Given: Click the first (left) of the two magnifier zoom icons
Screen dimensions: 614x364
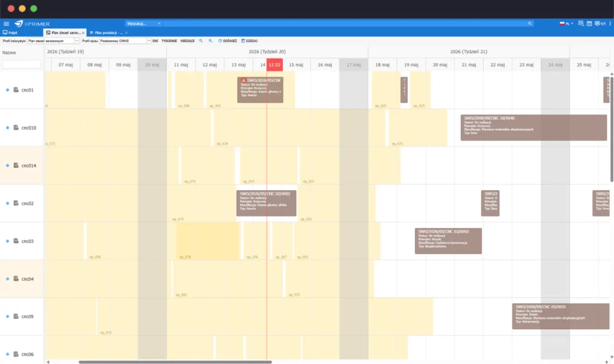Looking at the screenshot, I should click(201, 41).
